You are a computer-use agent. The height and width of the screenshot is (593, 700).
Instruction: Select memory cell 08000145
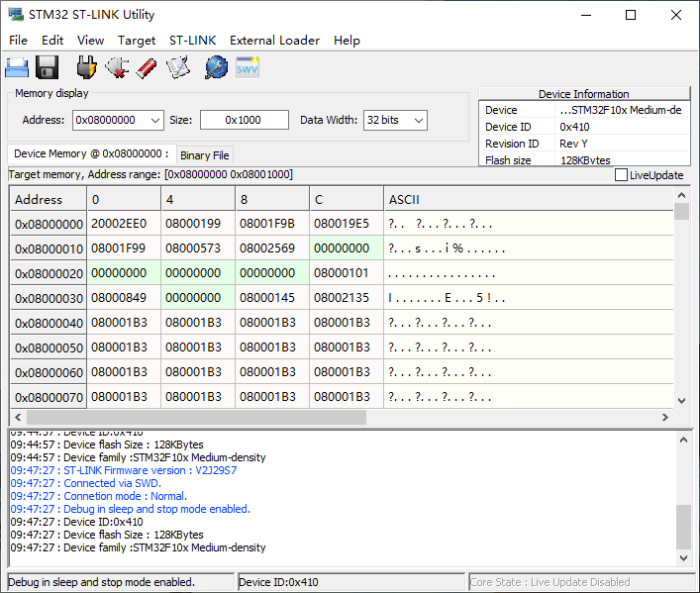click(x=272, y=298)
